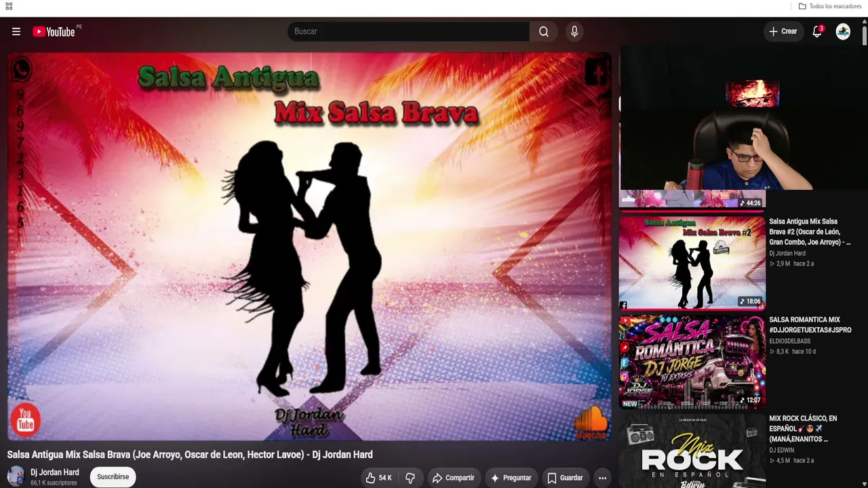Viewport: 868px width, 488px height.
Task: Open Todos los marcadores bookmarks folder
Action: (x=830, y=6)
